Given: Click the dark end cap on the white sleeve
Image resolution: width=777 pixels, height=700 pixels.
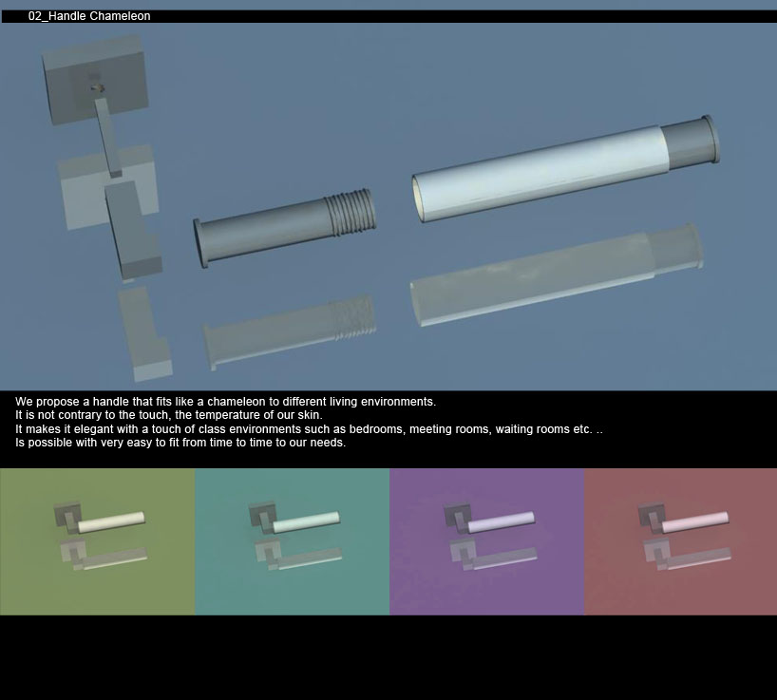Looking at the screenshot, I should coord(690,143).
